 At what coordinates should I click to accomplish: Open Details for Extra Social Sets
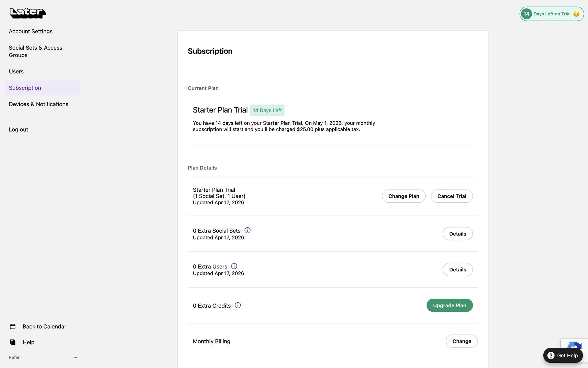point(458,234)
